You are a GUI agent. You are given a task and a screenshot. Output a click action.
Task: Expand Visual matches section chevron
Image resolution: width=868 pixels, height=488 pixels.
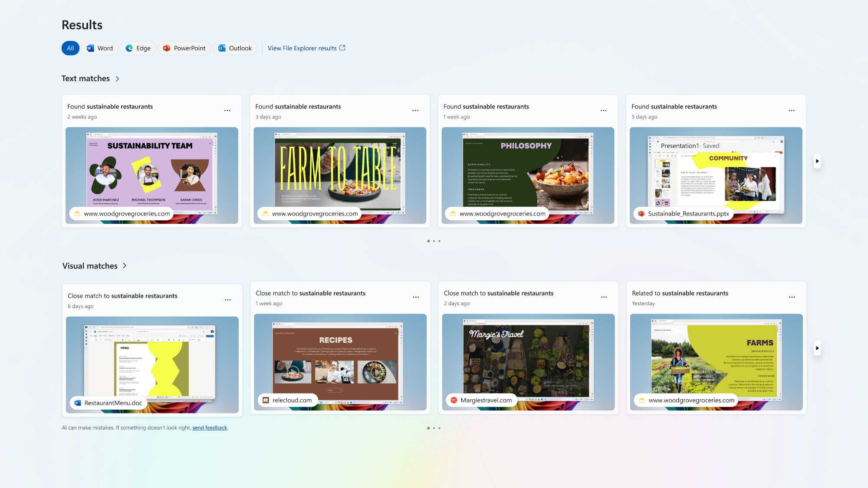click(125, 265)
